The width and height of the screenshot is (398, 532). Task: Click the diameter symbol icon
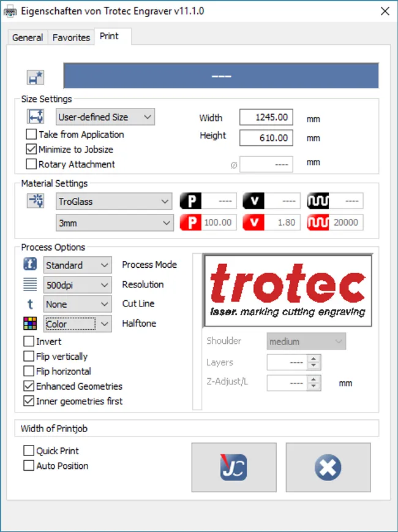click(233, 165)
